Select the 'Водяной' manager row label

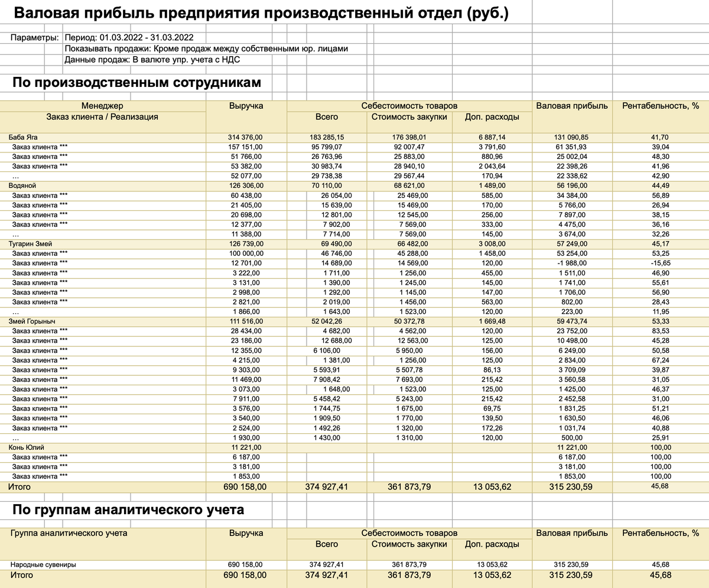(22, 186)
